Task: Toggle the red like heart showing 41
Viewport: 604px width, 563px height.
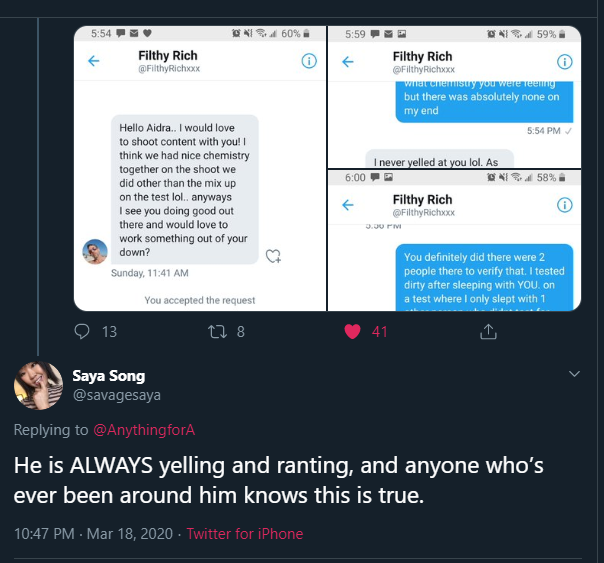Action: coord(353,331)
